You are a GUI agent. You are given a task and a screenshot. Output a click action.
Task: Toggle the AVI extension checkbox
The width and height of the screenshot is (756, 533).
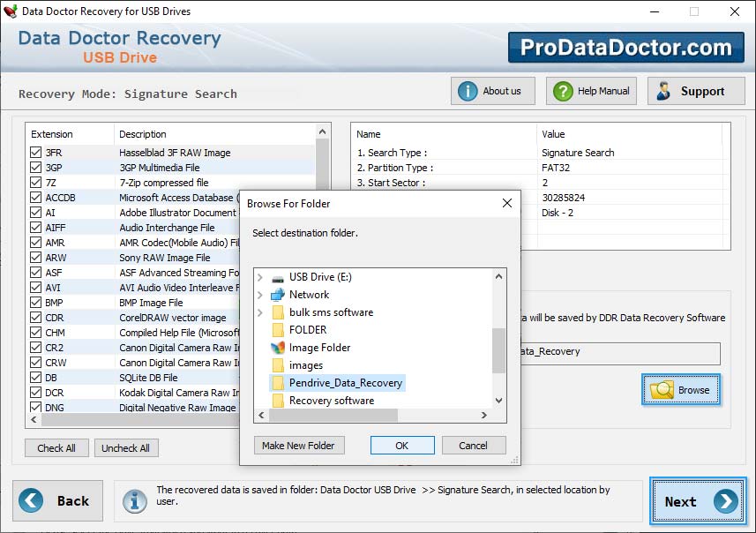[x=35, y=288]
